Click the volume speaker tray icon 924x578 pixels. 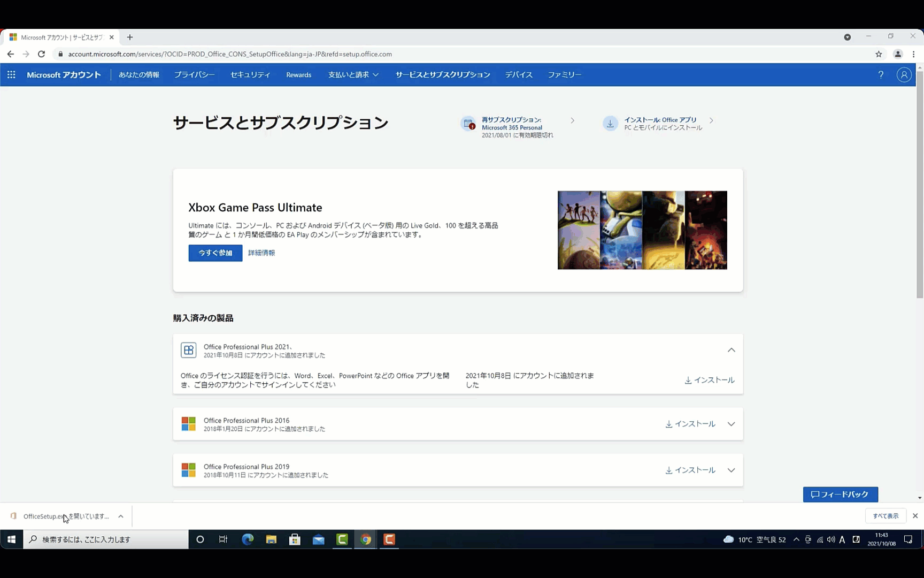pyautogui.click(x=831, y=539)
